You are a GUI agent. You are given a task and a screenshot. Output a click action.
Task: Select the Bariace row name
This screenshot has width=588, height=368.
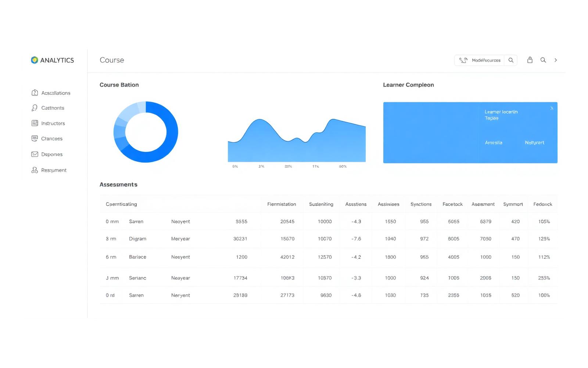137,257
